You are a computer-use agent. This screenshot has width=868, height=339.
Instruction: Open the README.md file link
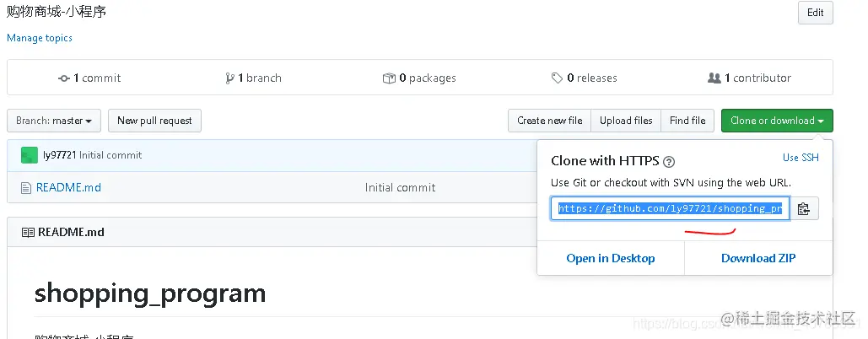coord(68,187)
